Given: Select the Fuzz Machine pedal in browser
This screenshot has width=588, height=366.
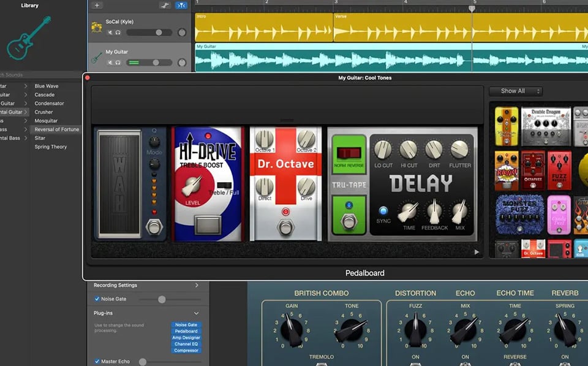Looking at the screenshot, I should click(559, 170).
